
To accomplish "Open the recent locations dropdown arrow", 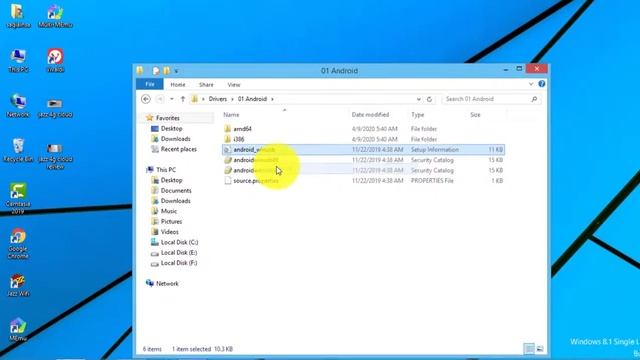I will [172, 99].
